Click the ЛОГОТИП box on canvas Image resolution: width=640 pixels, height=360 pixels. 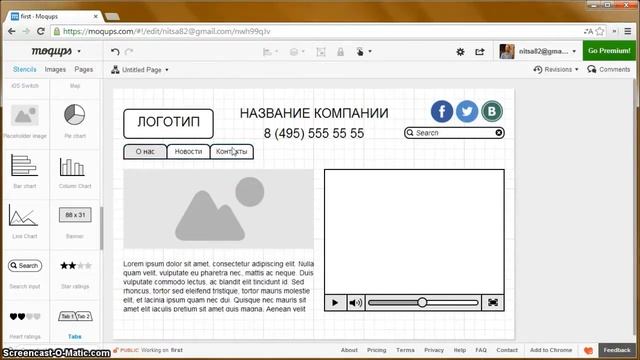point(168,123)
